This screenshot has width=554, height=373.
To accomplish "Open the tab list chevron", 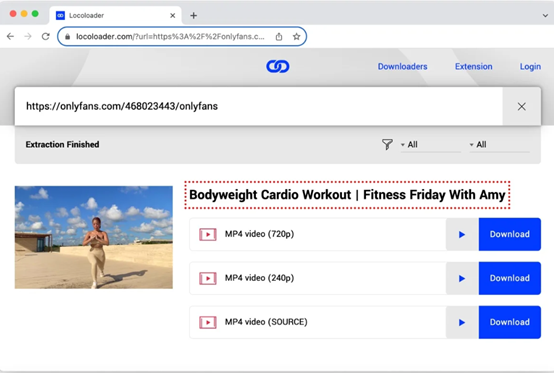I will coord(546,16).
